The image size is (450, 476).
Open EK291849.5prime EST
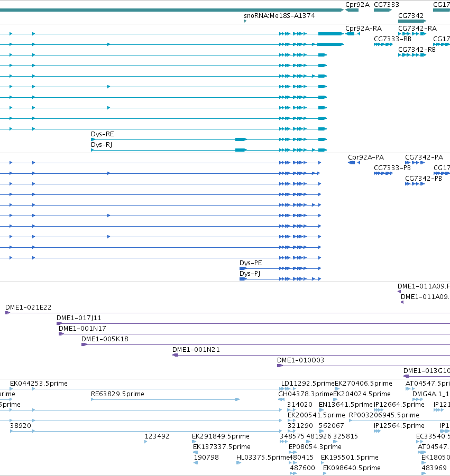[x=221, y=436]
